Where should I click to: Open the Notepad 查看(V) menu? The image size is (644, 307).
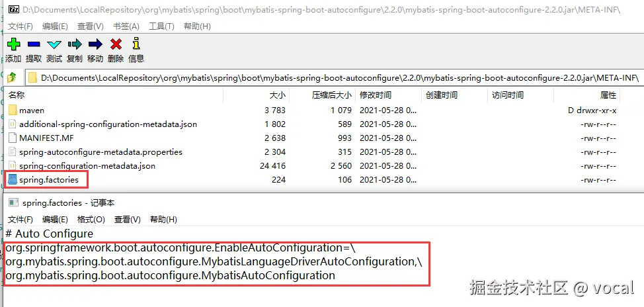[128, 220]
